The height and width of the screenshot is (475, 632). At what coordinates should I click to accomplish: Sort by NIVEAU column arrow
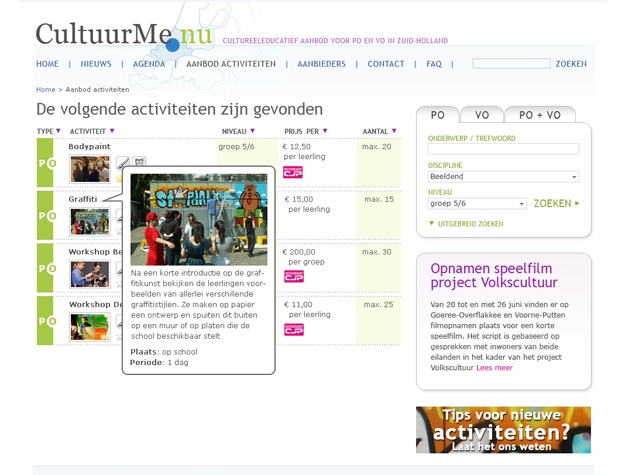pos(252,131)
